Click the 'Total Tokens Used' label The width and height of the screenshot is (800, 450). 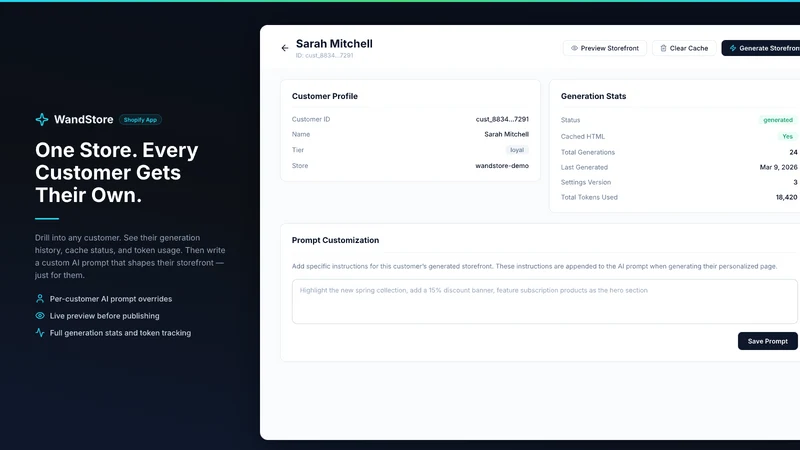tap(589, 197)
